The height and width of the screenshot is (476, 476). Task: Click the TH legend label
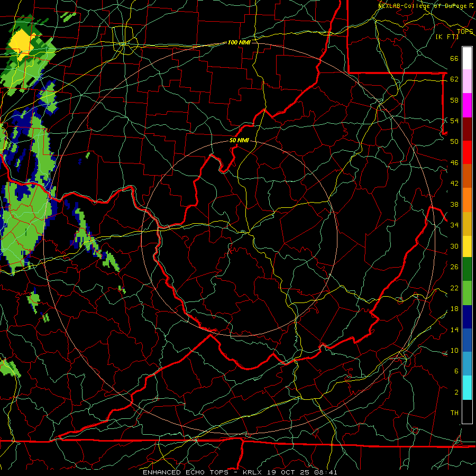pos(454,413)
